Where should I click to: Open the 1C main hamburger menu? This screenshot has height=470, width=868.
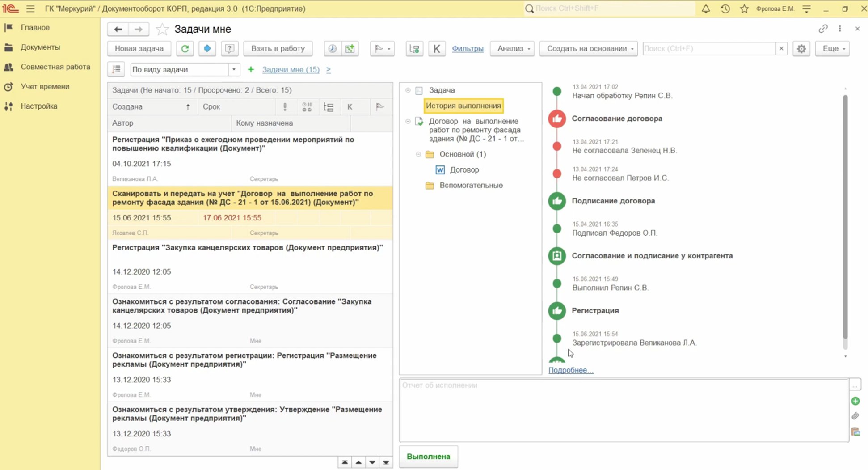pyautogui.click(x=30, y=8)
